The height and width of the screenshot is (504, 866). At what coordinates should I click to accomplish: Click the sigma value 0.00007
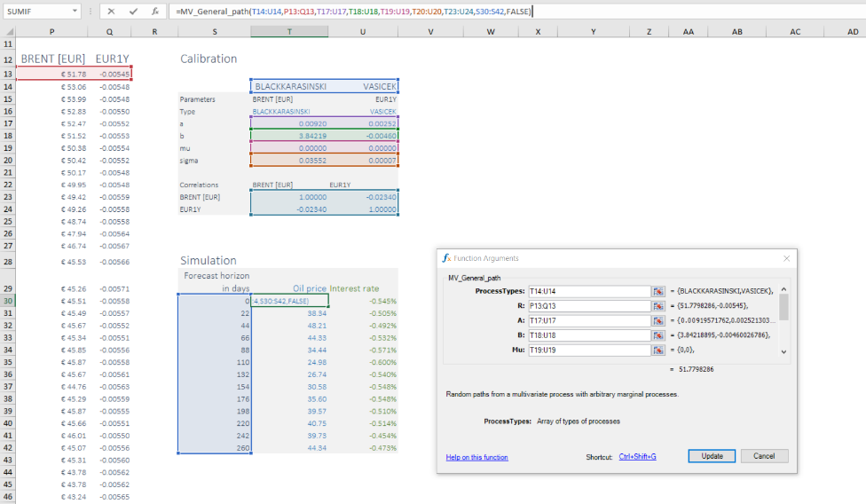363,161
